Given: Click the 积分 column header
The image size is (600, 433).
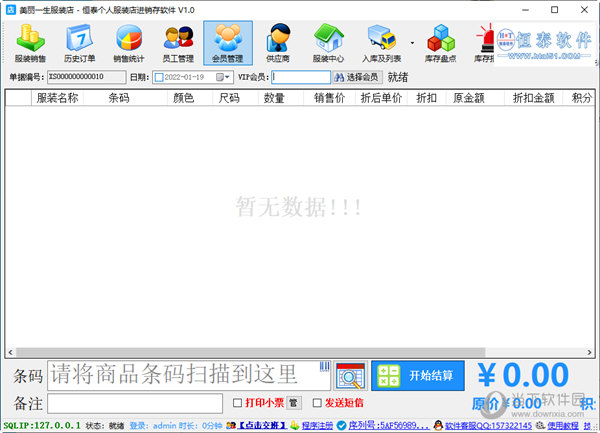Looking at the screenshot, I should (x=581, y=98).
